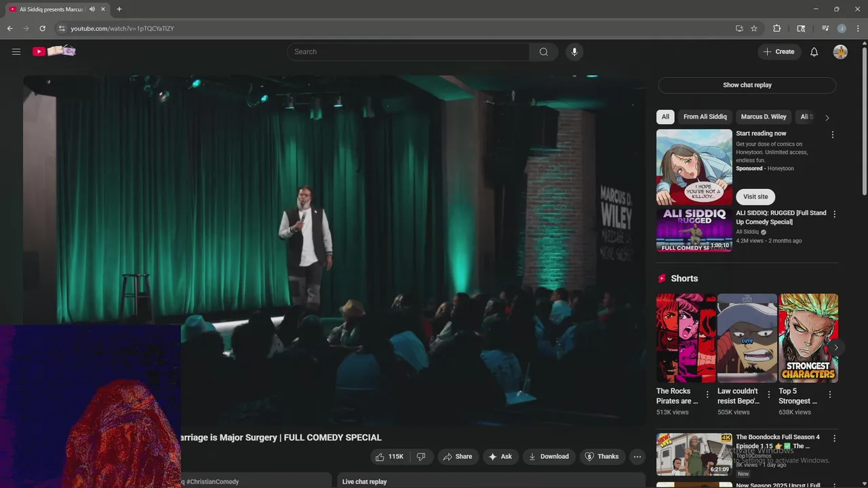868x488 pixels.
Task: Open the Honeytoon ad thumbnail
Action: (694, 167)
